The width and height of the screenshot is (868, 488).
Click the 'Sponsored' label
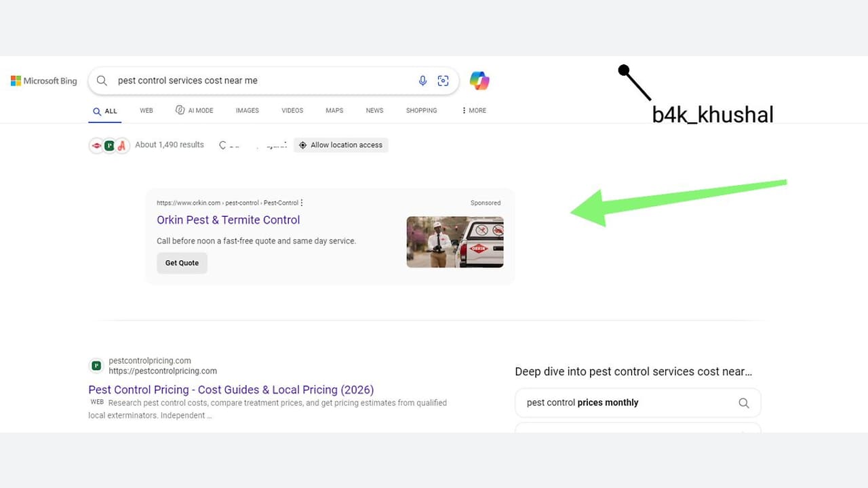[486, 203]
